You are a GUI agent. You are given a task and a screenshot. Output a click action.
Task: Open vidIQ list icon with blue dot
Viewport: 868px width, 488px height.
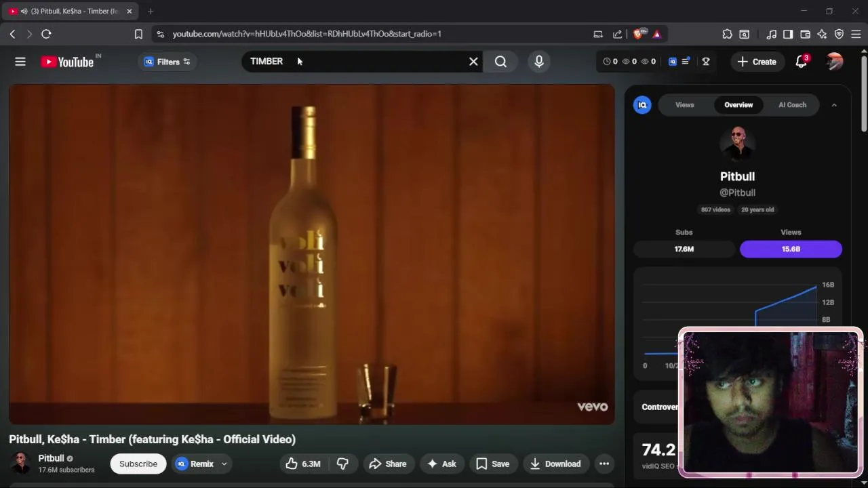(686, 62)
